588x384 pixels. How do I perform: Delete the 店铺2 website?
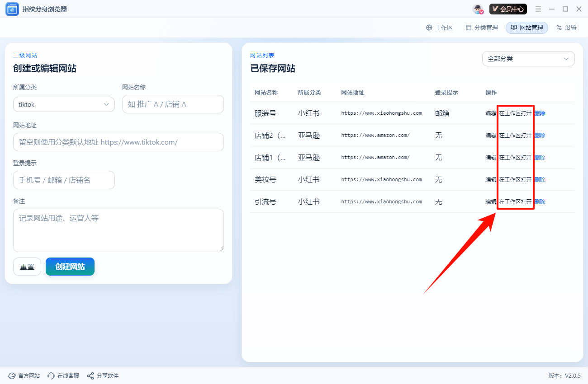tap(540, 135)
